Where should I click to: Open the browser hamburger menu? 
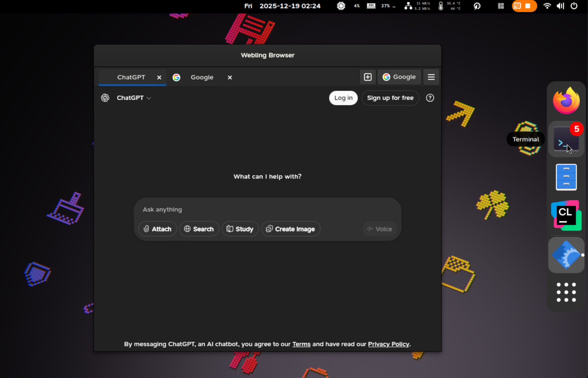431,77
